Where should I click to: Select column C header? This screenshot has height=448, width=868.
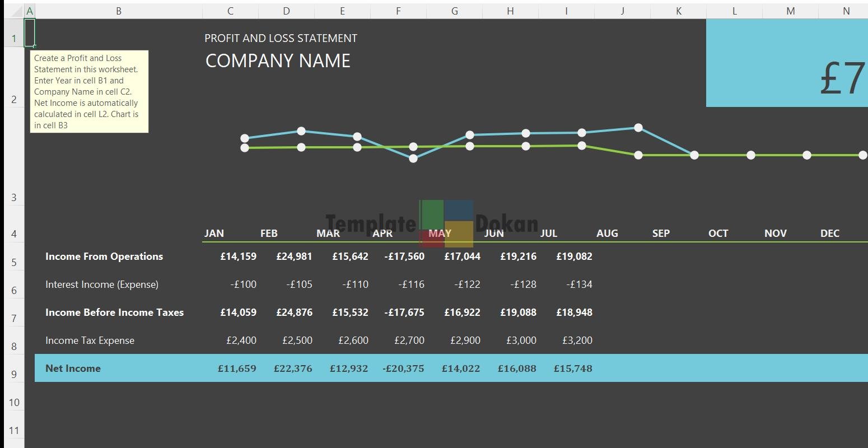(230, 11)
